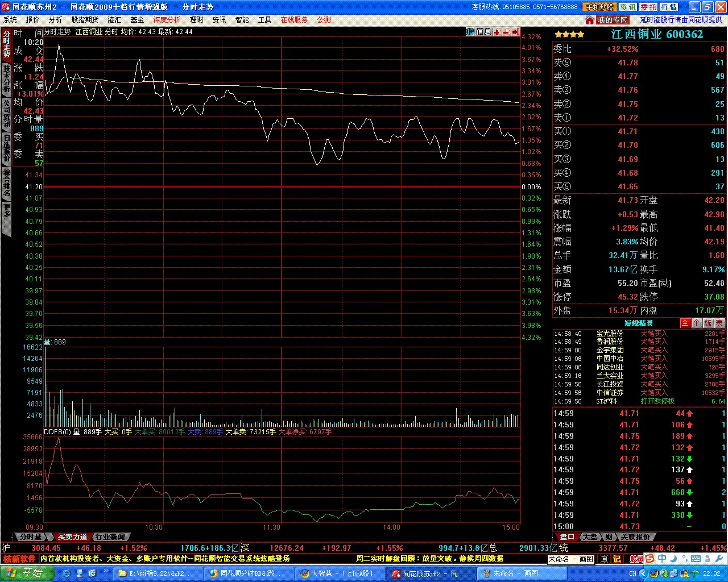Click the 卖⑤ price 41.78 row
Viewport: 728px width, 582px height.
coord(639,63)
